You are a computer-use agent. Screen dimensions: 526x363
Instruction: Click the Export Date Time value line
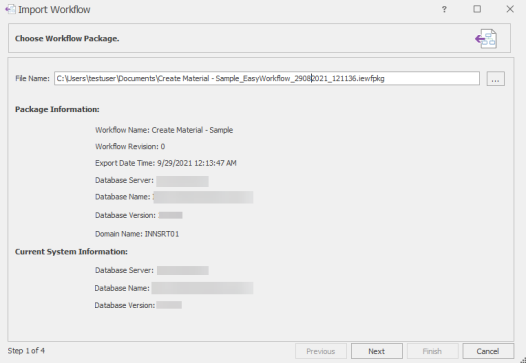tap(166, 163)
